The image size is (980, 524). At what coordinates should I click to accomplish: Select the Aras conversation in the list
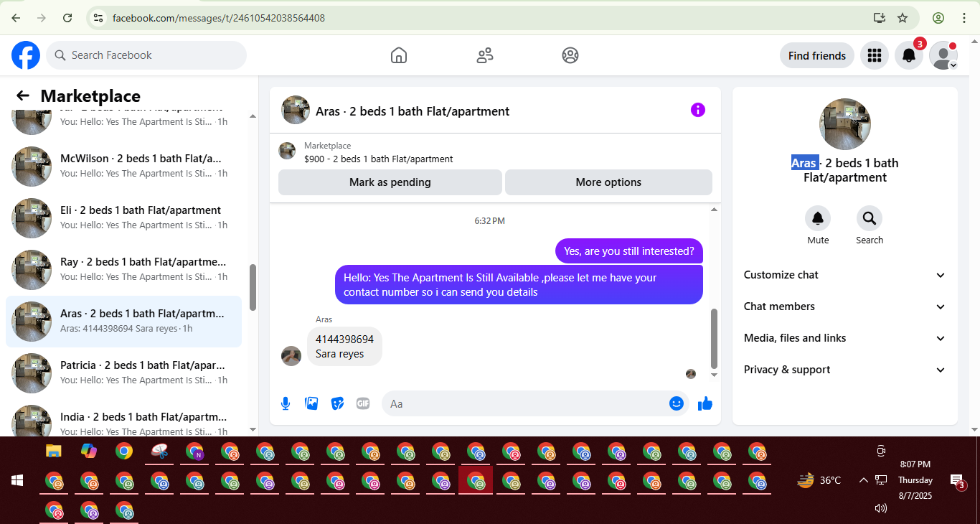click(123, 322)
